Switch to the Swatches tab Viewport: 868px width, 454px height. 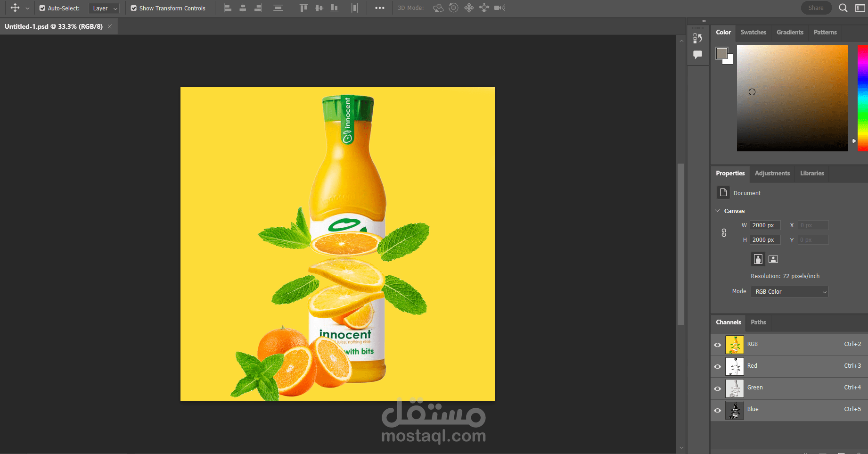tap(753, 32)
